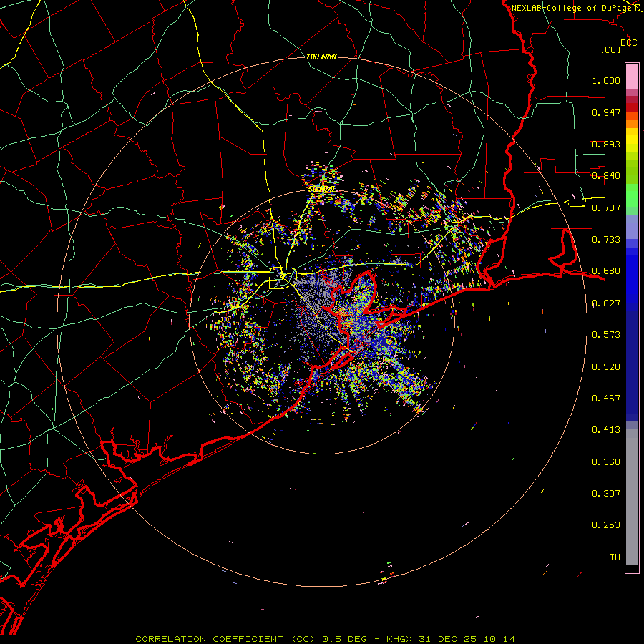Click the 0.360 scale value
Screen dimensions: 644x644
[x=606, y=462]
